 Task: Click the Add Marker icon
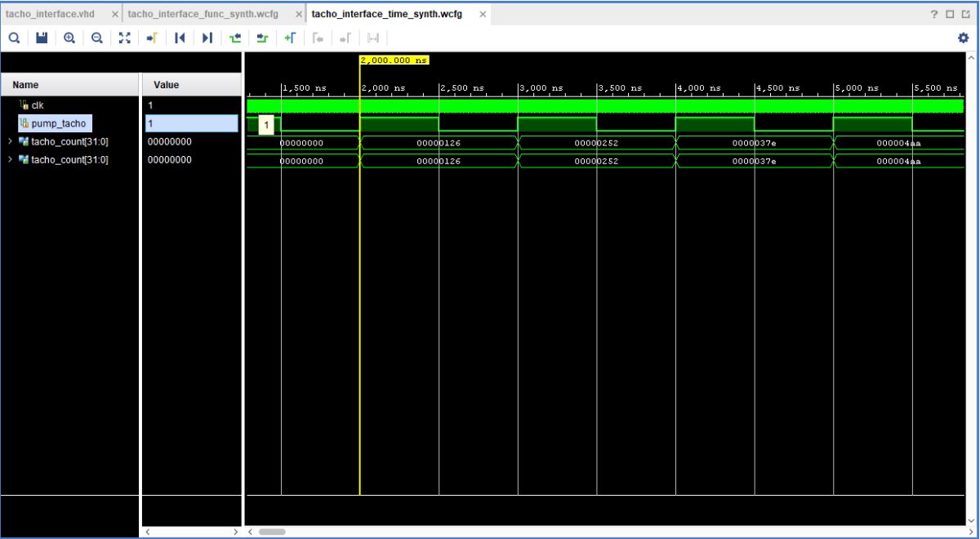point(290,38)
